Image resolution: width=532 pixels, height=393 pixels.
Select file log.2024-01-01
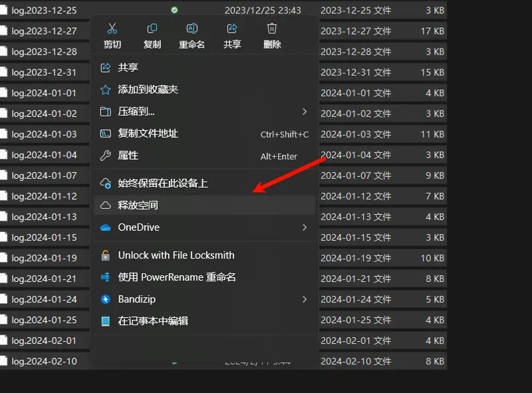tap(44, 93)
